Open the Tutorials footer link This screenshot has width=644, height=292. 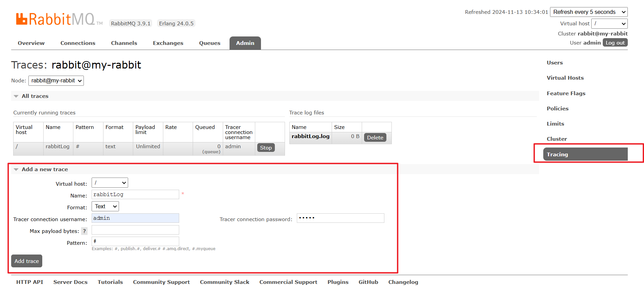tap(110, 282)
